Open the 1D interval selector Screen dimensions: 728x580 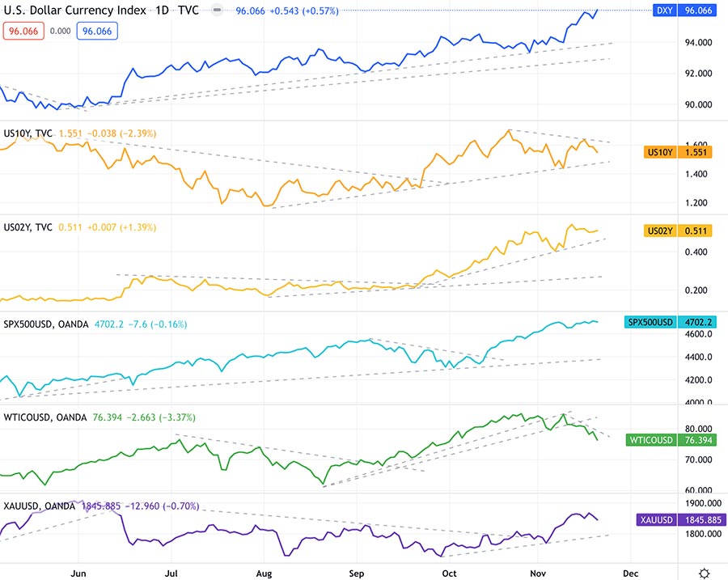[163, 11]
